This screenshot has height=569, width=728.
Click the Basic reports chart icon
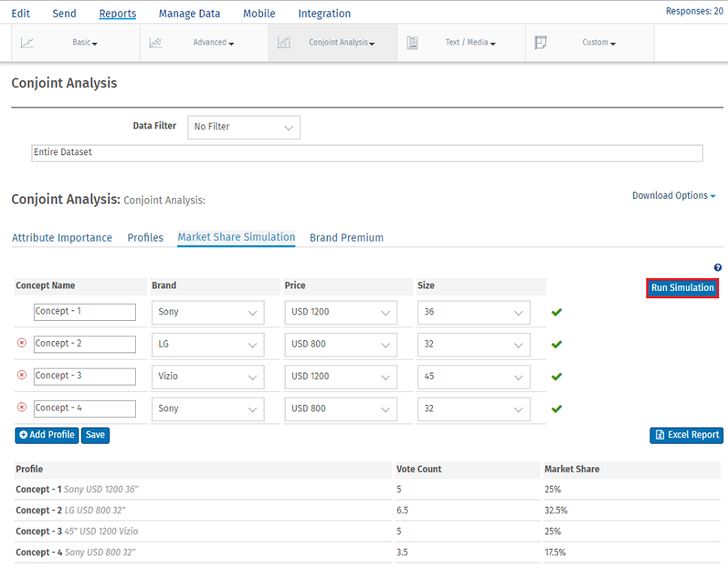pos(28,43)
